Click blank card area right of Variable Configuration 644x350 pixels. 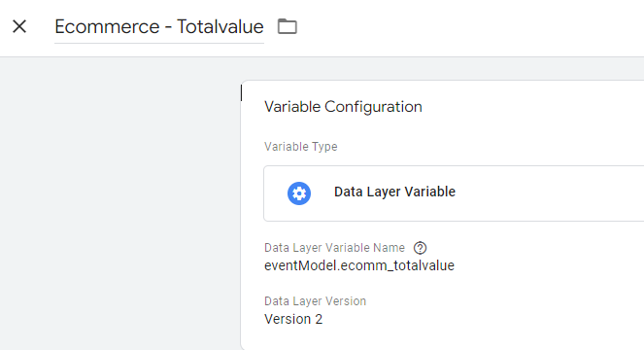click(x=534, y=107)
